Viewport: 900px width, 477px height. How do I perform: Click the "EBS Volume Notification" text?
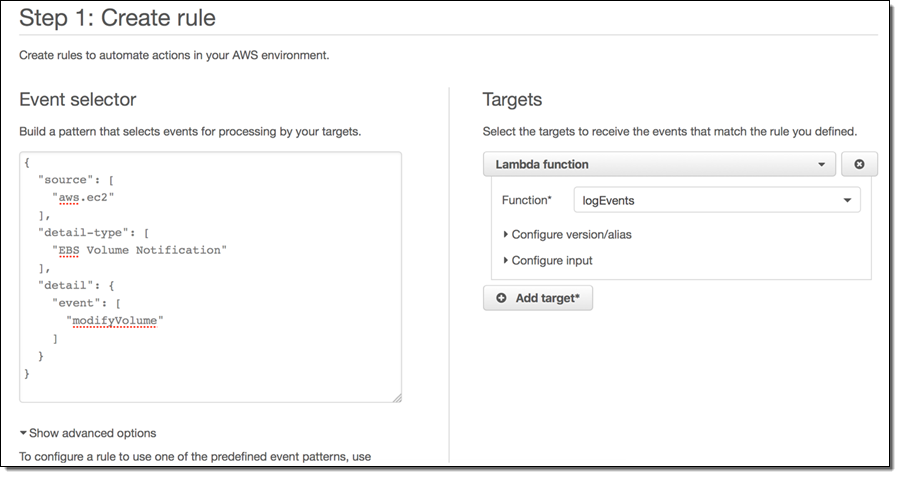point(139,250)
